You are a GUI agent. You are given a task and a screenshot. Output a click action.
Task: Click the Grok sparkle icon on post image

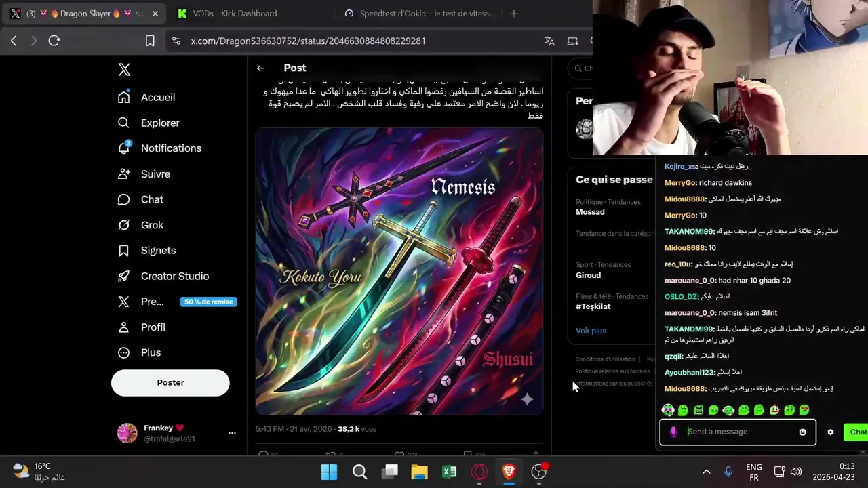(527, 399)
